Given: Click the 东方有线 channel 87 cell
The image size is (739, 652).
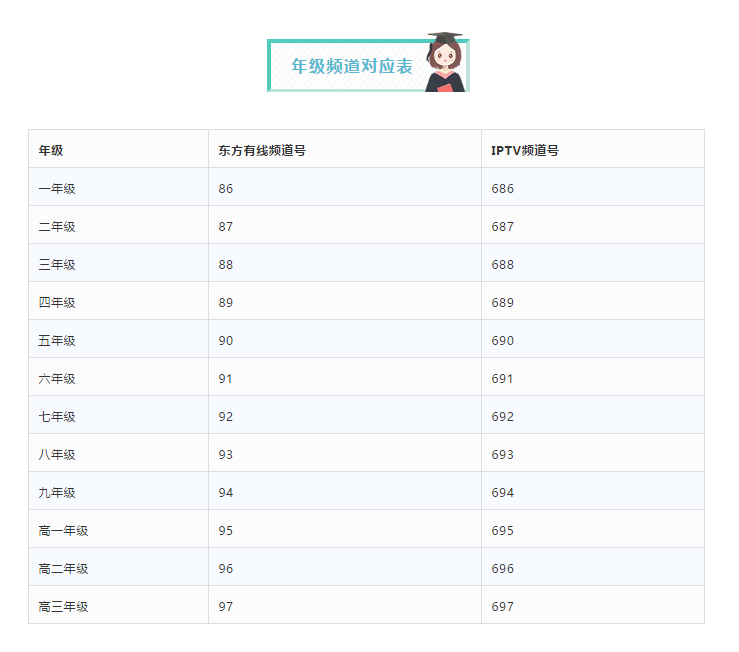Looking at the screenshot, I should pyautogui.click(x=226, y=226).
